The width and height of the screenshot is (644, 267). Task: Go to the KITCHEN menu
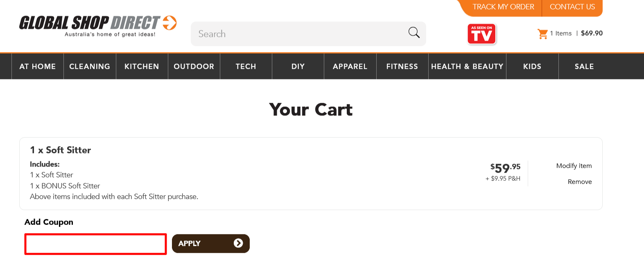pyautogui.click(x=142, y=66)
